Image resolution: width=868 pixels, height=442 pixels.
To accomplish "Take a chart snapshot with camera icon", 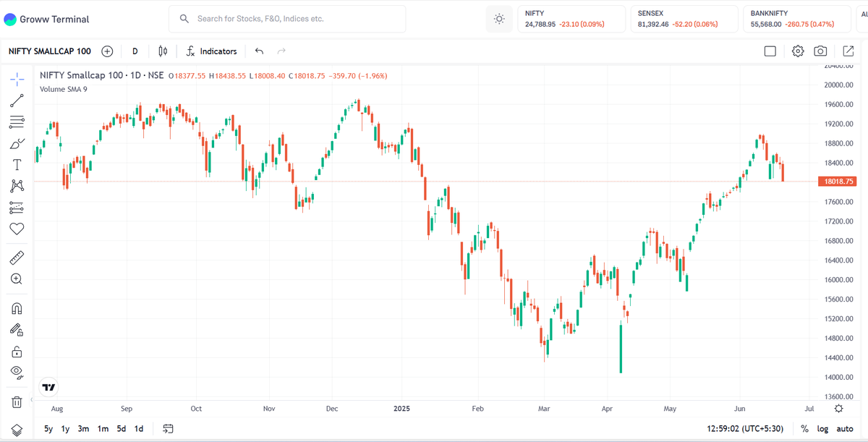I will [820, 51].
